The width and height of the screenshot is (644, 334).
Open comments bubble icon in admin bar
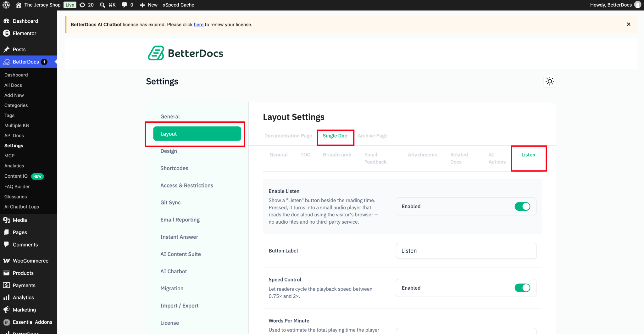125,5
